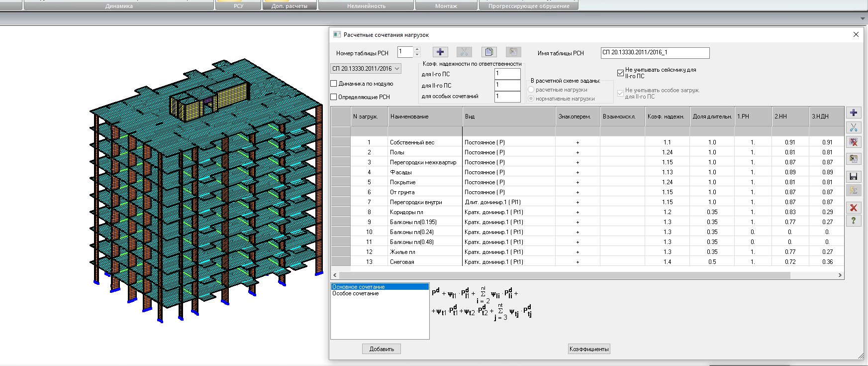Open the СП 20.13330.2011/2016 norms dropdown
868x366 pixels.
[366, 68]
